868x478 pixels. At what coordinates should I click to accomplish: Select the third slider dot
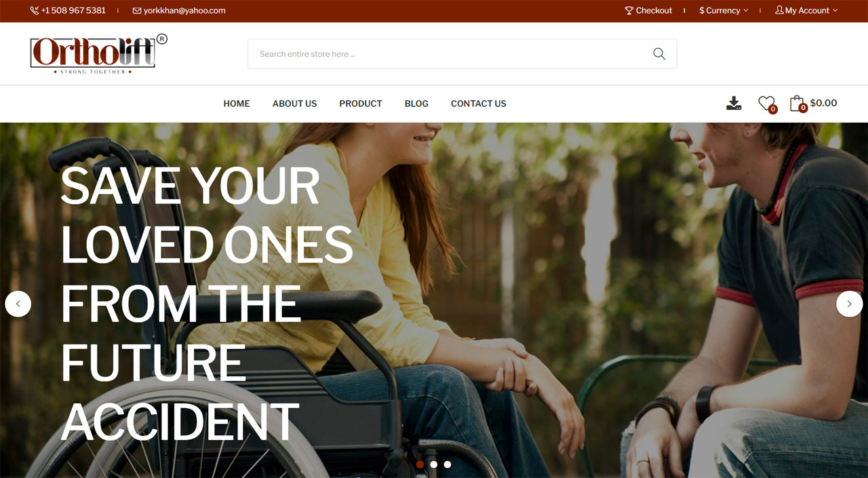point(448,464)
